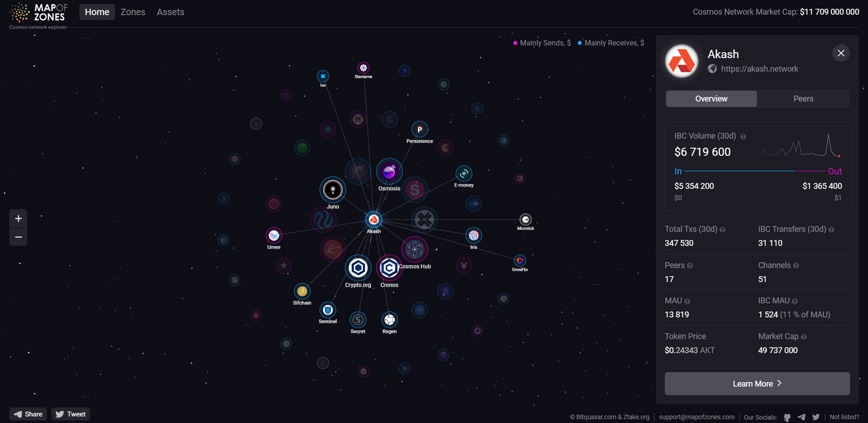Viewport: 868px width, 423px height.
Task: Zoom in with the plus button
Action: pyautogui.click(x=18, y=218)
